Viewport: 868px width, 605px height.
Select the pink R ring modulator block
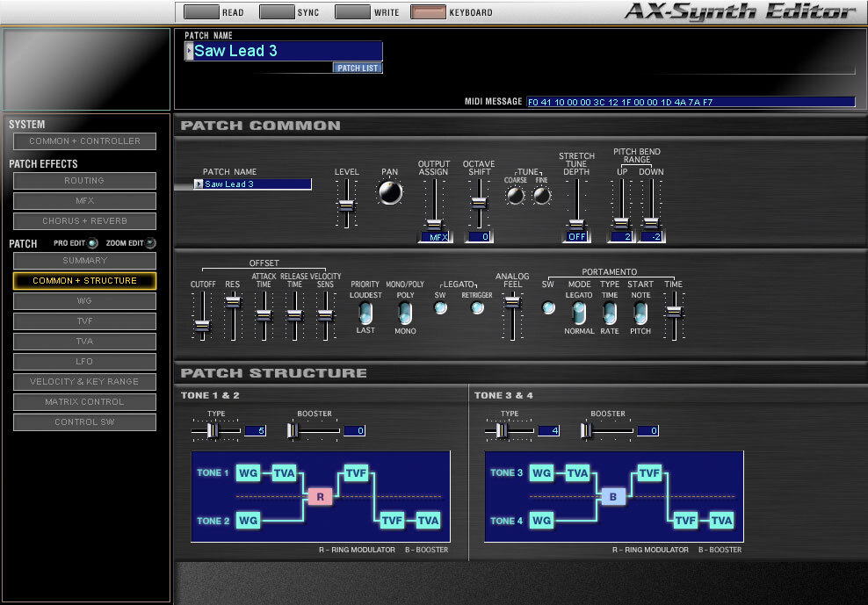click(x=320, y=496)
